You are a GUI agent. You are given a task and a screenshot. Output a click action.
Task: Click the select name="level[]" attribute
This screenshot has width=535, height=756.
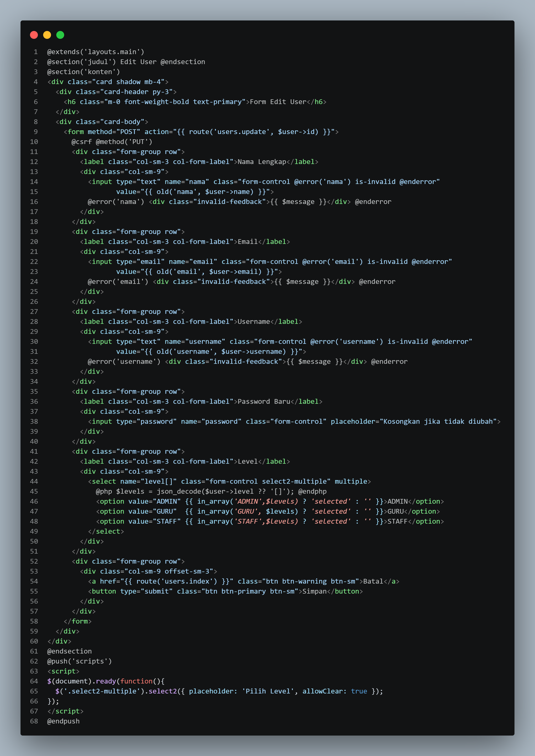click(x=148, y=481)
